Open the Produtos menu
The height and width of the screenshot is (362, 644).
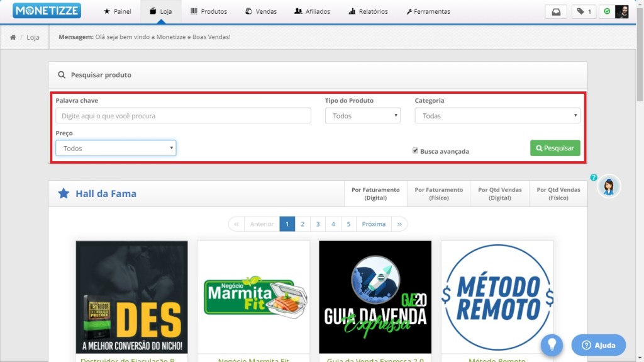click(x=208, y=11)
